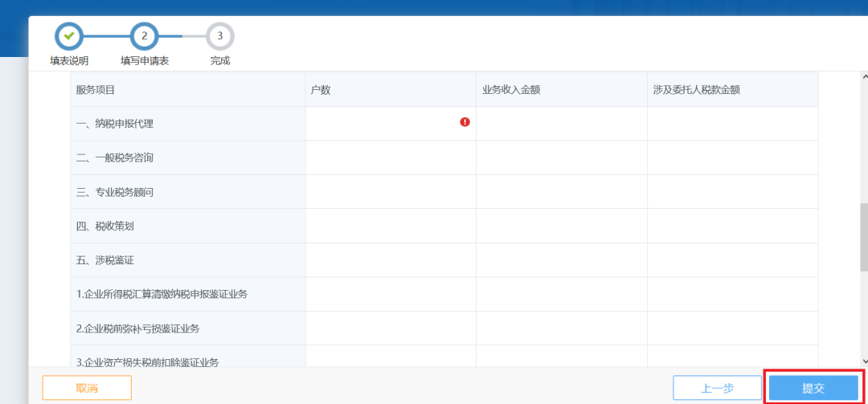868x404 pixels.
Task: Select step 3 完成 circle
Action: coord(219,36)
